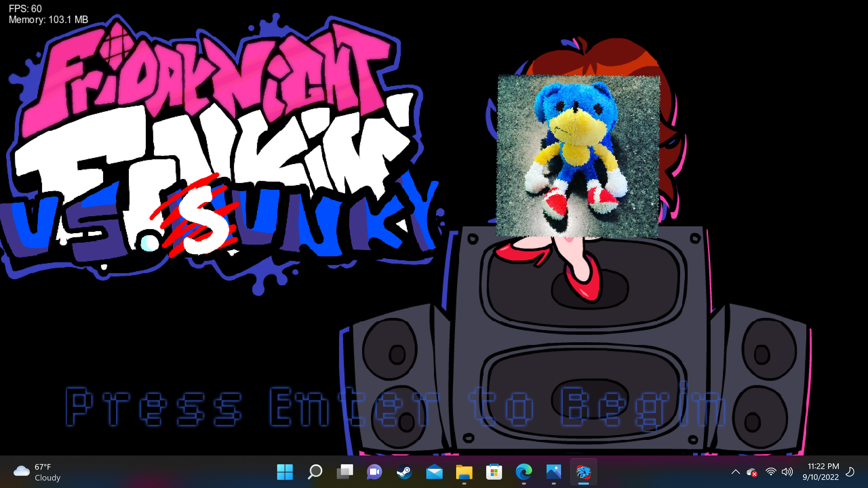Screen dimensions: 868x488
Task: Open the Mail app
Action: click(434, 472)
